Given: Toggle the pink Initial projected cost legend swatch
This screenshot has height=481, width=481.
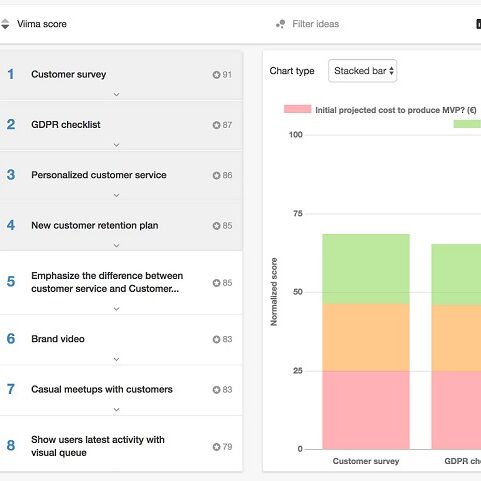Looking at the screenshot, I should tap(297, 109).
